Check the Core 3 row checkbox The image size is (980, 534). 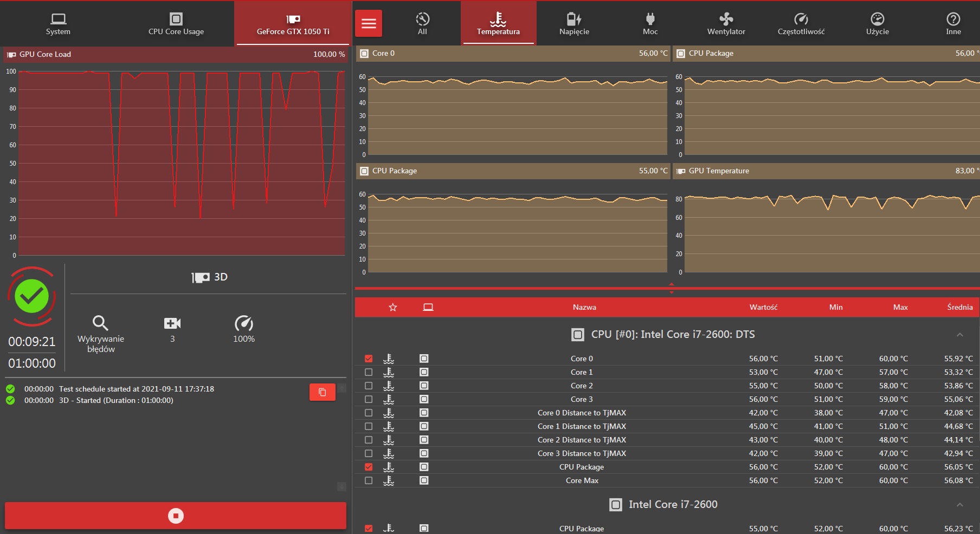(369, 399)
